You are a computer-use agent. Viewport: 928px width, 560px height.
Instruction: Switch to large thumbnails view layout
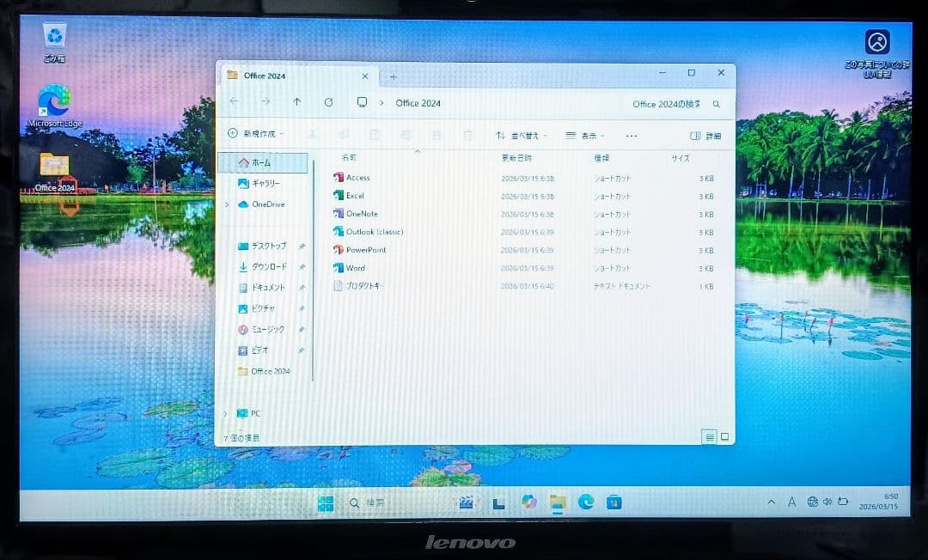pos(724,437)
